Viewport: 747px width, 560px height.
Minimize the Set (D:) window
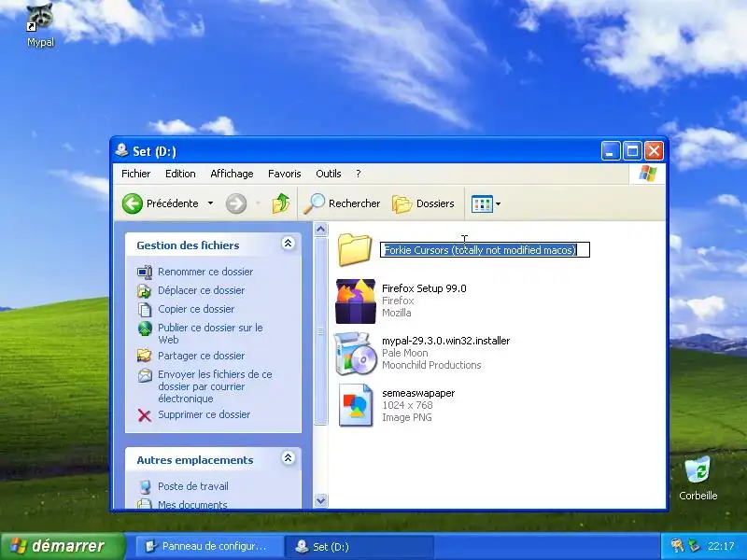[x=611, y=151]
